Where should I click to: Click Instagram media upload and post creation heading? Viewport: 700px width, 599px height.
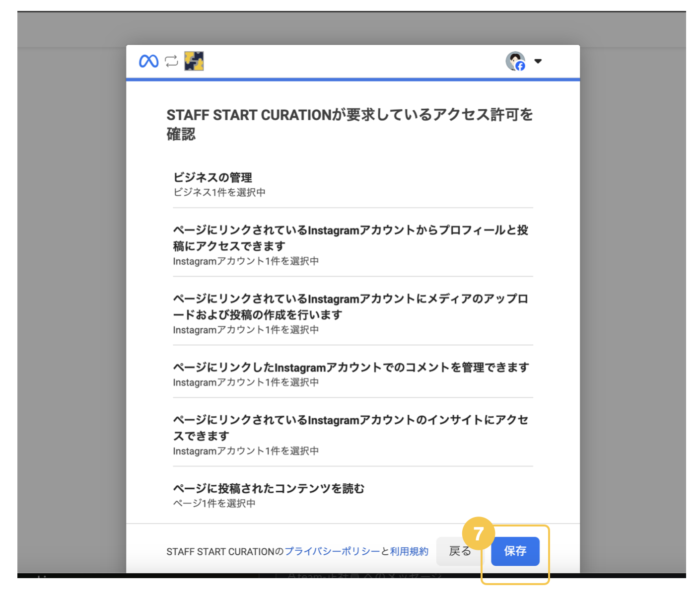coord(350,306)
